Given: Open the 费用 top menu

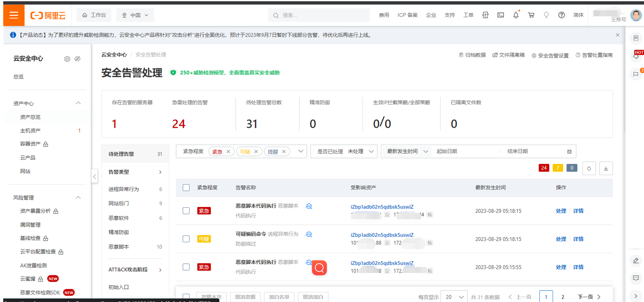Looking at the screenshot, I should (384, 15).
